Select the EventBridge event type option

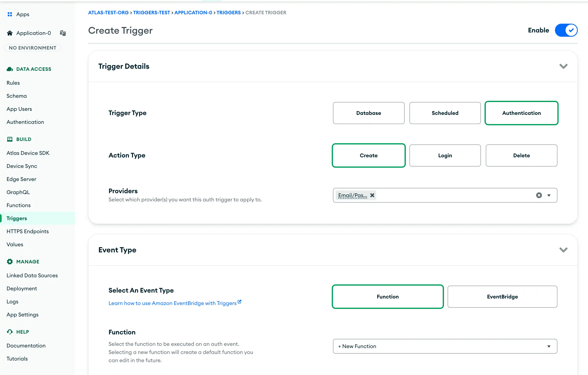pyautogui.click(x=502, y=296)
